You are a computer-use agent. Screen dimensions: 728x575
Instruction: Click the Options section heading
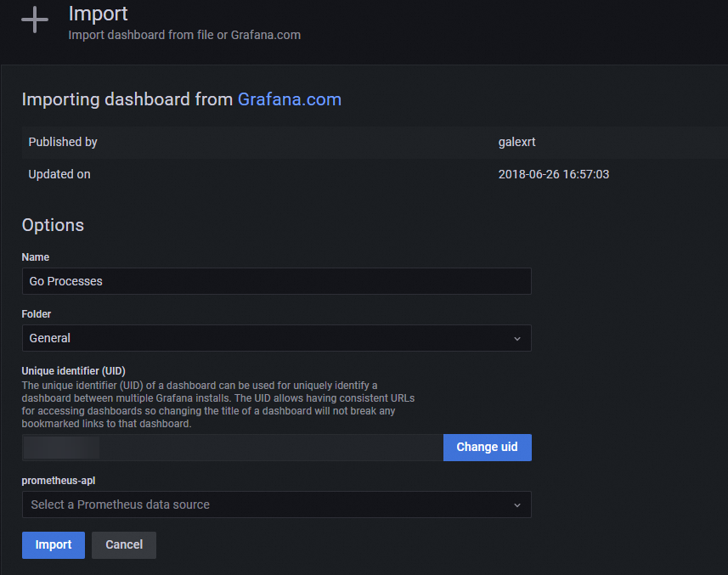click(53, 225)
